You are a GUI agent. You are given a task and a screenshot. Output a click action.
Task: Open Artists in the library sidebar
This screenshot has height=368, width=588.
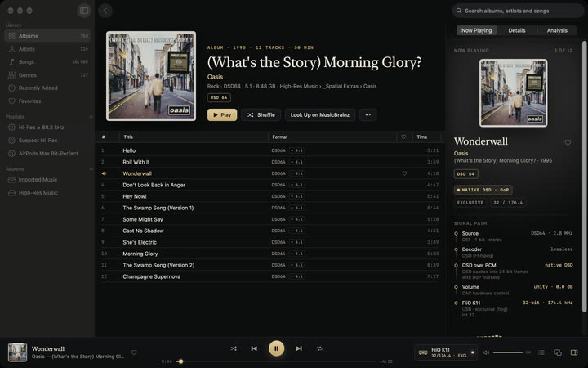pyautogui.click(x=47, y=49)
